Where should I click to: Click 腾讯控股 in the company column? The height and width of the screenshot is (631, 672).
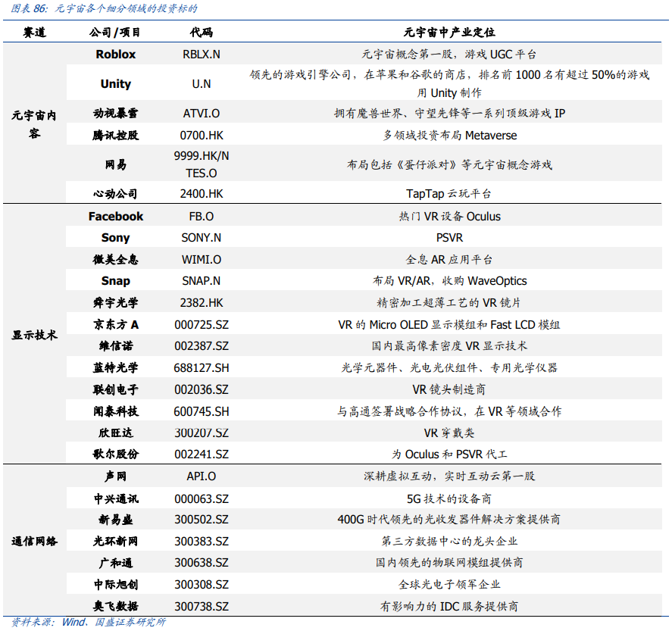115,136
